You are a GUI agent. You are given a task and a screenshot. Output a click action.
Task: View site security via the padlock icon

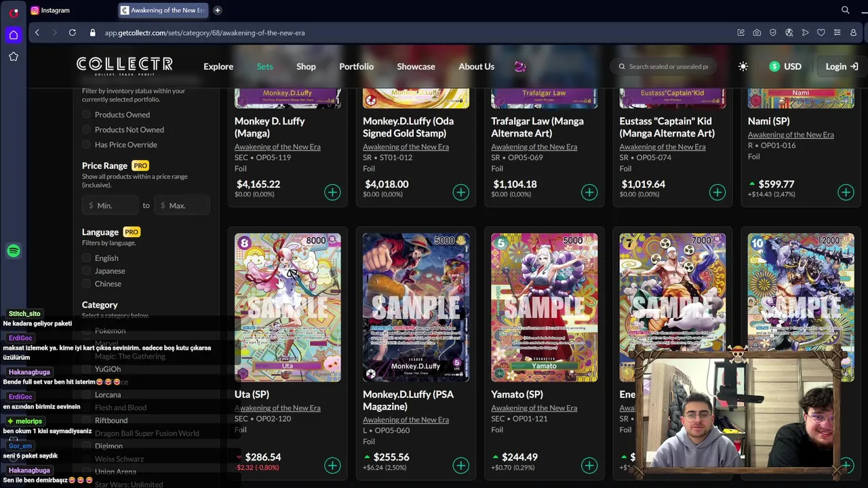92,33
